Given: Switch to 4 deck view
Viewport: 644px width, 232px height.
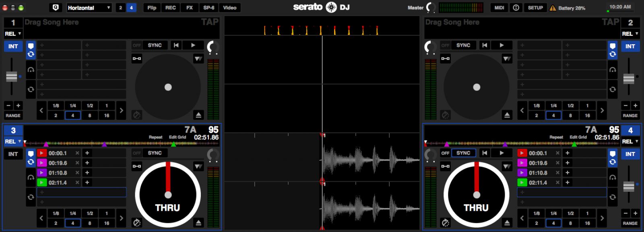Looking at the screenshot, I should 131,8.
